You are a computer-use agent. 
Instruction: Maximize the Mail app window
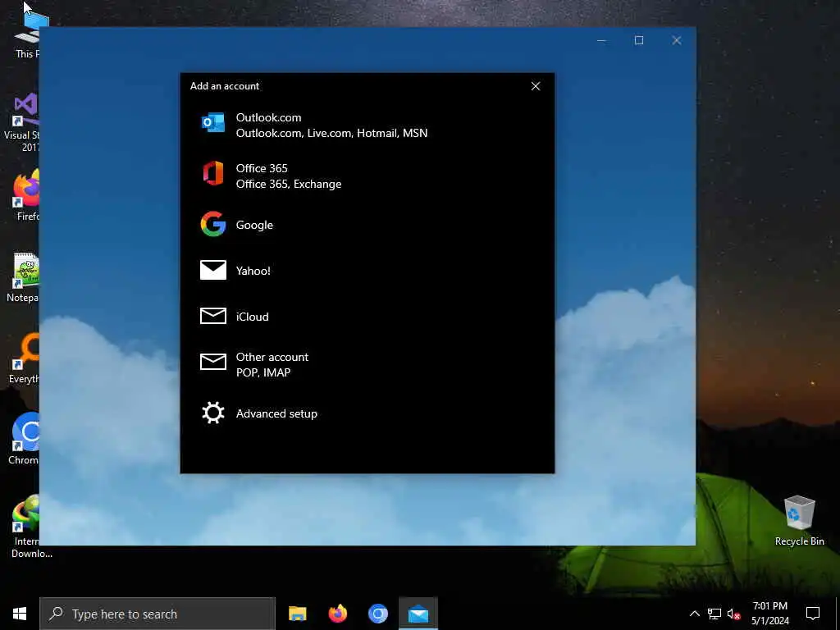638,40
